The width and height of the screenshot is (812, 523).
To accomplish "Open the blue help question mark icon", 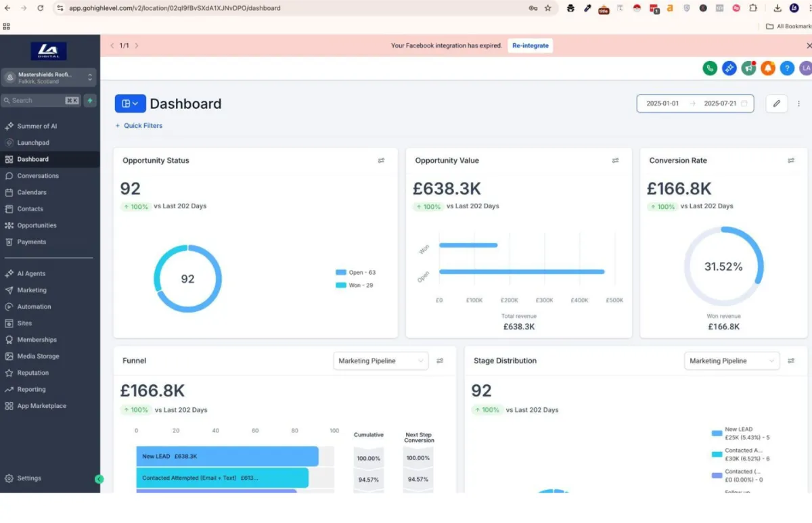I will tap(786, 68).
